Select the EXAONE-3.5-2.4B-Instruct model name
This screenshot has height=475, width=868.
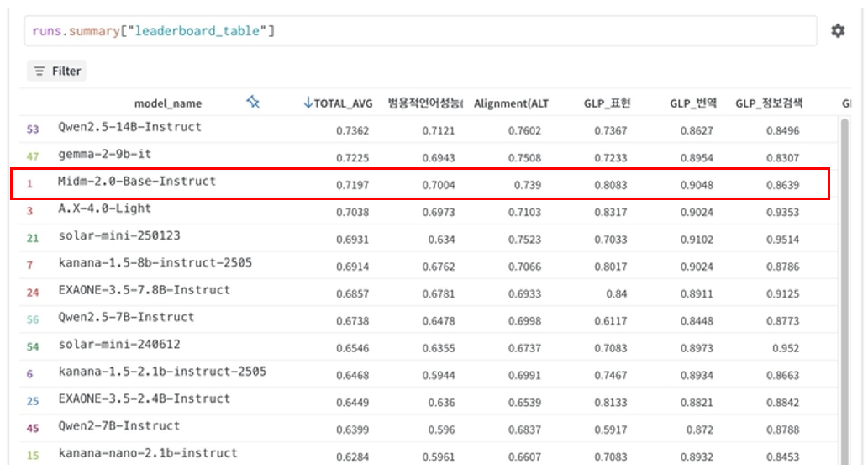point(144,398)
